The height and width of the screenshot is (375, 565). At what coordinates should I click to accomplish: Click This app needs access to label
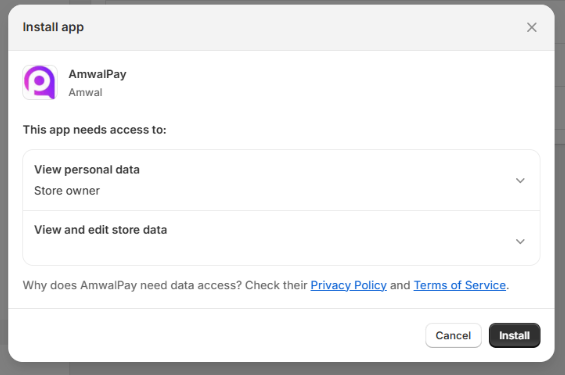tap(95, 130)
